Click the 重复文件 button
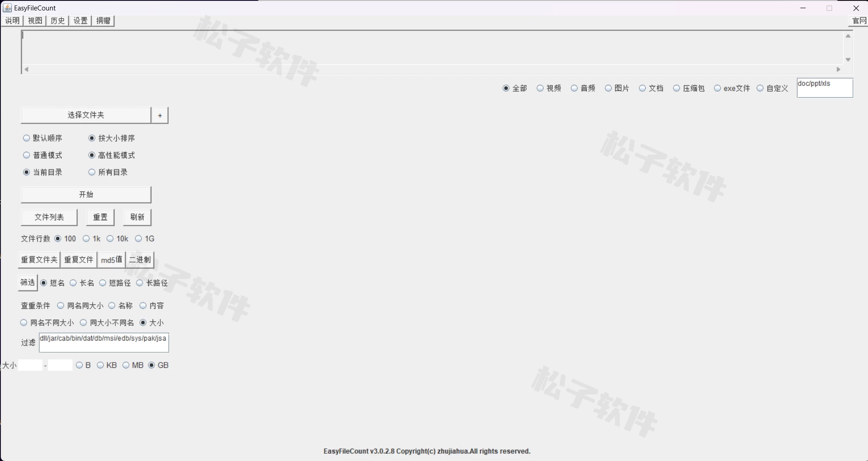 point(79,260)
